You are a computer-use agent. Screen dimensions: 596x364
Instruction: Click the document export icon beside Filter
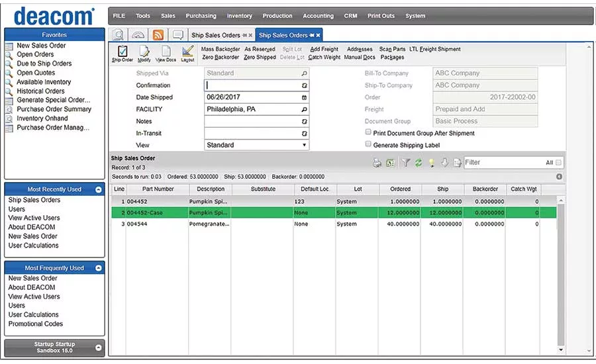click(457, 163)
